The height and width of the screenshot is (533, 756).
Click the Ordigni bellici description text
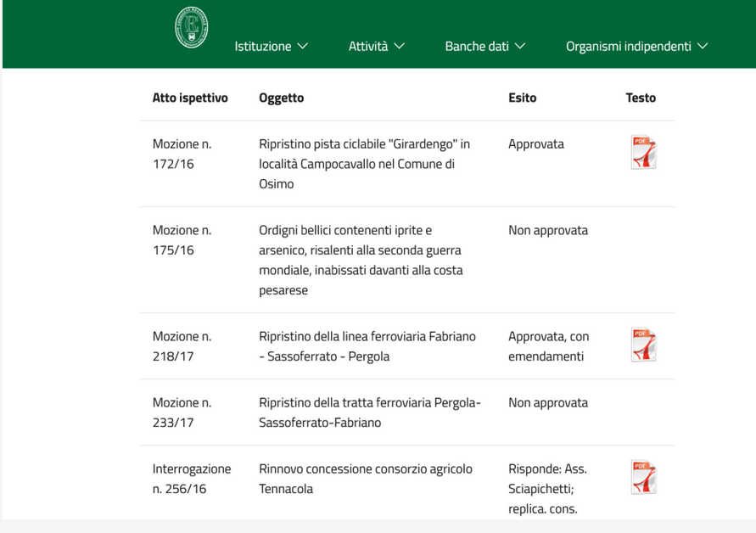pyautogui.click(x=361, y=260)
